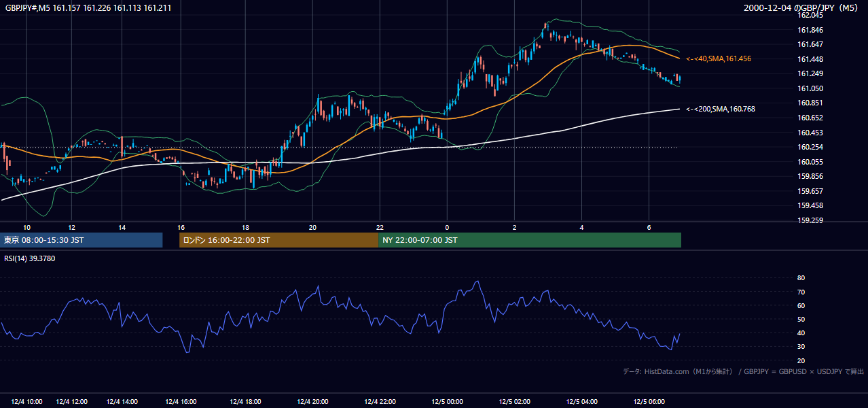The height and width of the screenshot is (408, 868).
Task: Click the 159.259 price scale label
Action: coord(810,220)
